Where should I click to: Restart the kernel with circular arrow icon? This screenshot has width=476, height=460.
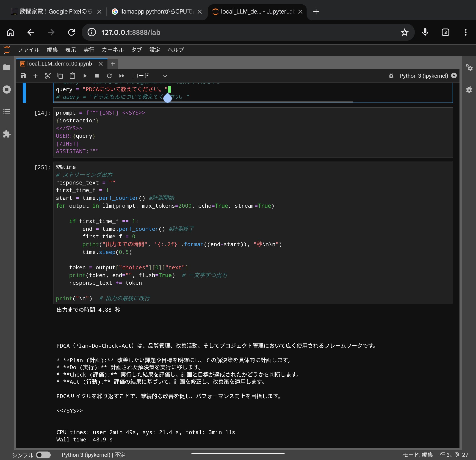[x=109, y=76]
